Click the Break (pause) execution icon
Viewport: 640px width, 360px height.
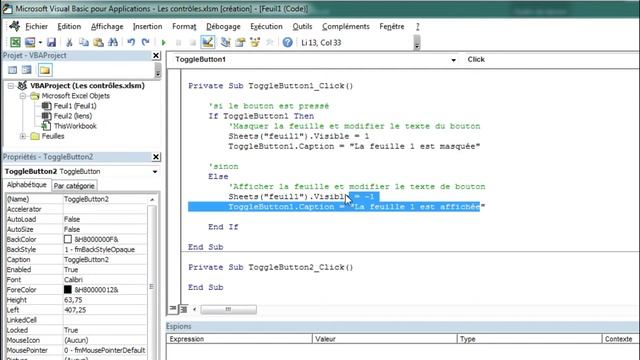click(178, 42)
